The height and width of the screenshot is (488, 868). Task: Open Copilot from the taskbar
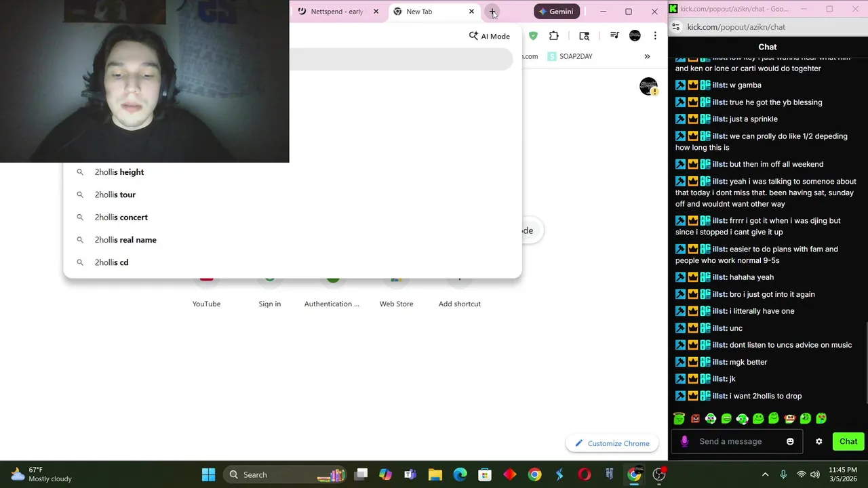(x=386, y=474)
